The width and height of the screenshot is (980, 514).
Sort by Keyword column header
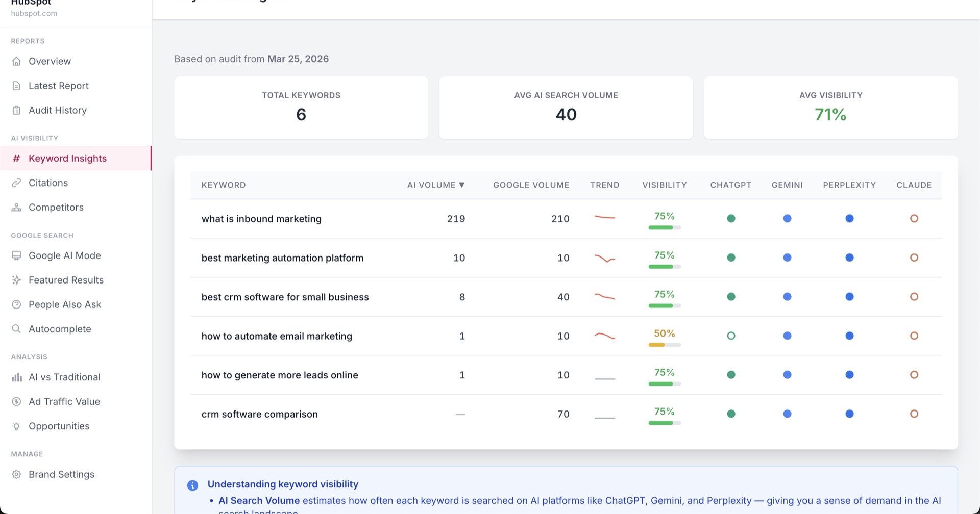coord(224,185)
